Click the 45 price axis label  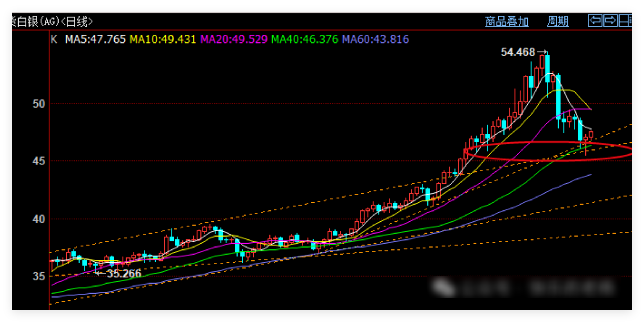tap(39, 161)
